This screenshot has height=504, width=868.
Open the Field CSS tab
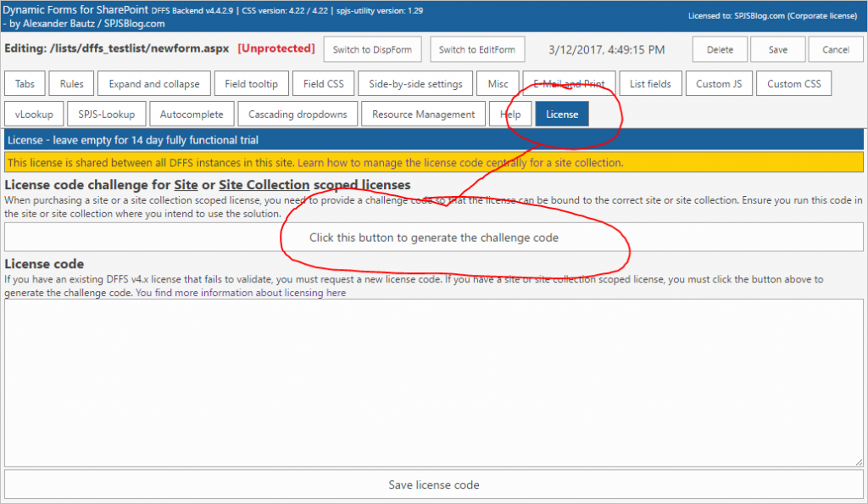[x=324, y=84]
